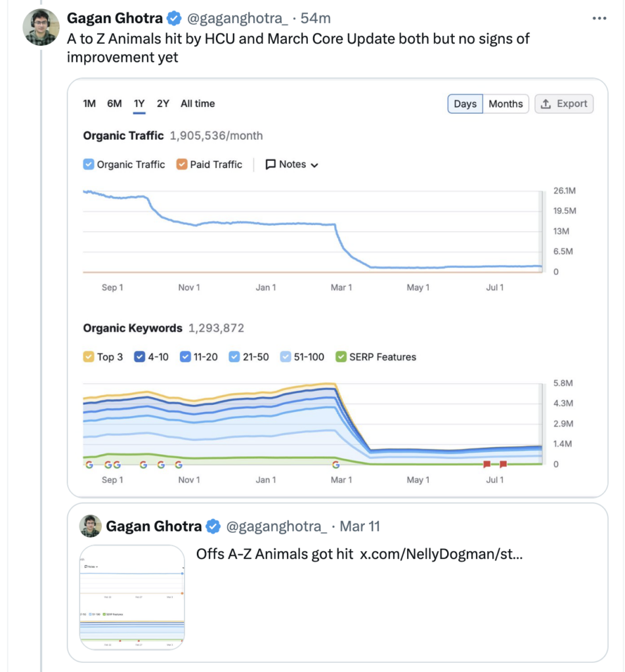Open the tweet's three-dot more menu

(599, 18)
